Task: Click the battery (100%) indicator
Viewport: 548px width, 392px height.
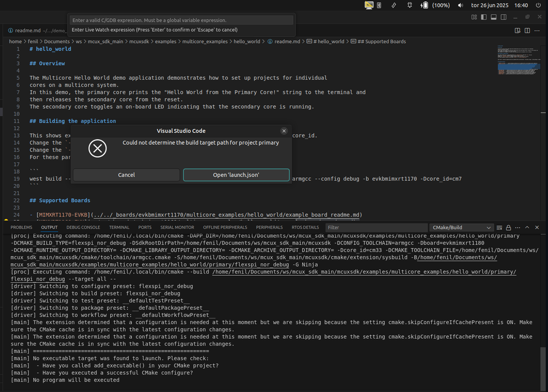Action: [435, 5]
